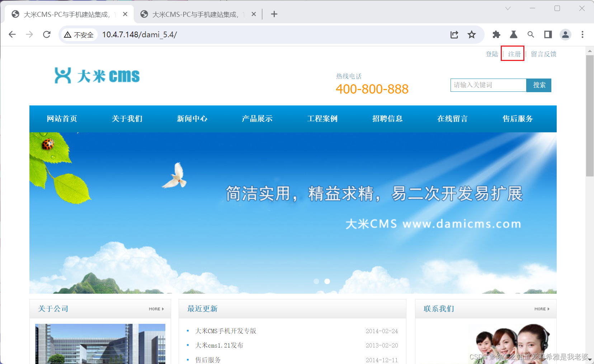
Task: Click the 联系我们 section heading
Action: [439, 309]
